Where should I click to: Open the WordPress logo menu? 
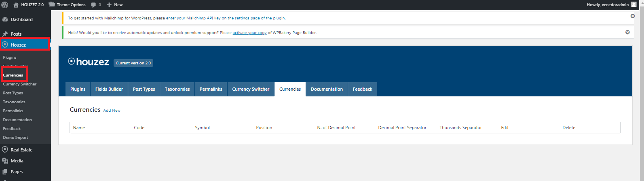click(5, 5)
